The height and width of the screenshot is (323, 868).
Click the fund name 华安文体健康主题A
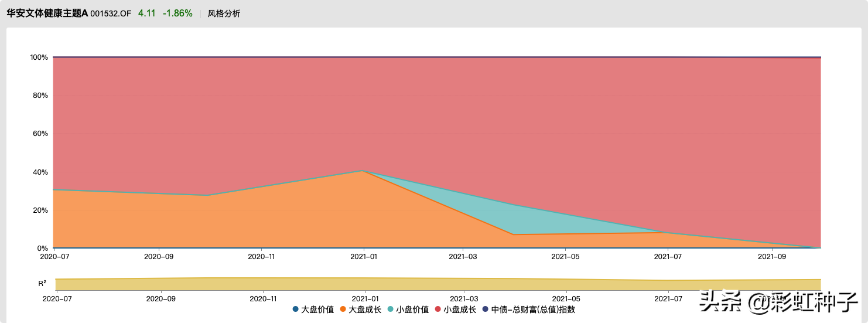pyautogui.click(x=47, y=13)
